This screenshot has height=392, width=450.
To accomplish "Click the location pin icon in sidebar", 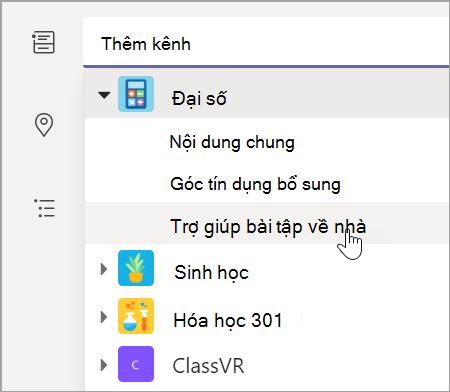I will pyautogui.click(x=44, y=125).
